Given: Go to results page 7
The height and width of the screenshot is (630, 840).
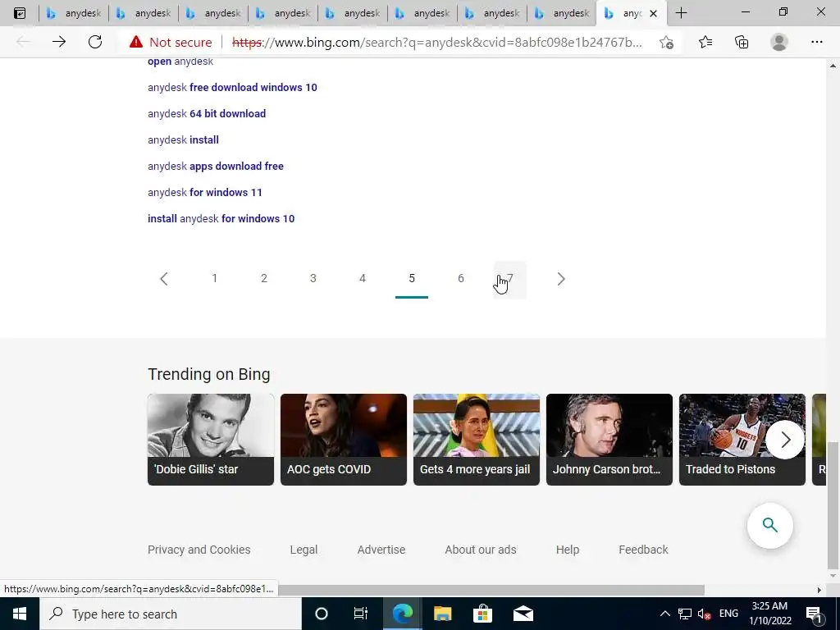Looking at the screenshot, I should point(510,279).
